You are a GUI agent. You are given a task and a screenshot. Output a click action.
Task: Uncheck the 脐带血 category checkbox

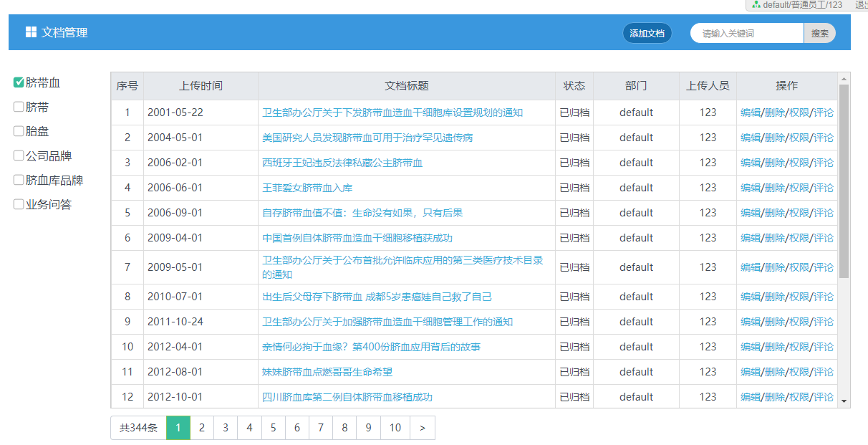19,82
